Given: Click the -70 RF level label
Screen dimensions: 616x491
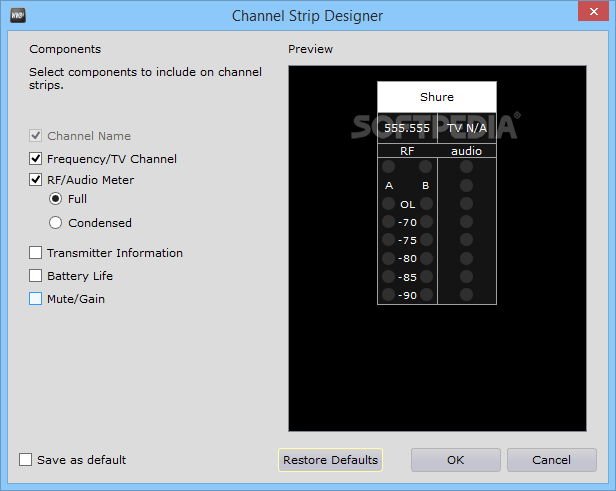Looking at the screenshot, I should pos(407,222).
